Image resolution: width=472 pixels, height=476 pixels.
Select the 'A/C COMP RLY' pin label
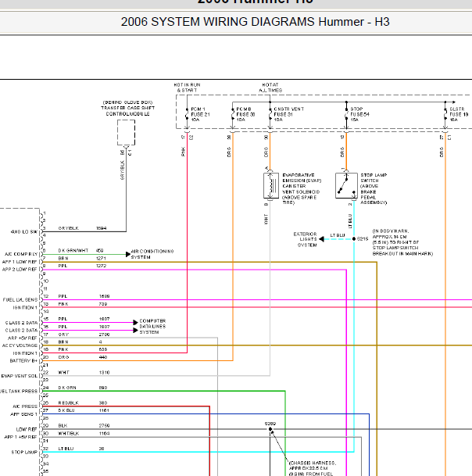point(21,254)
